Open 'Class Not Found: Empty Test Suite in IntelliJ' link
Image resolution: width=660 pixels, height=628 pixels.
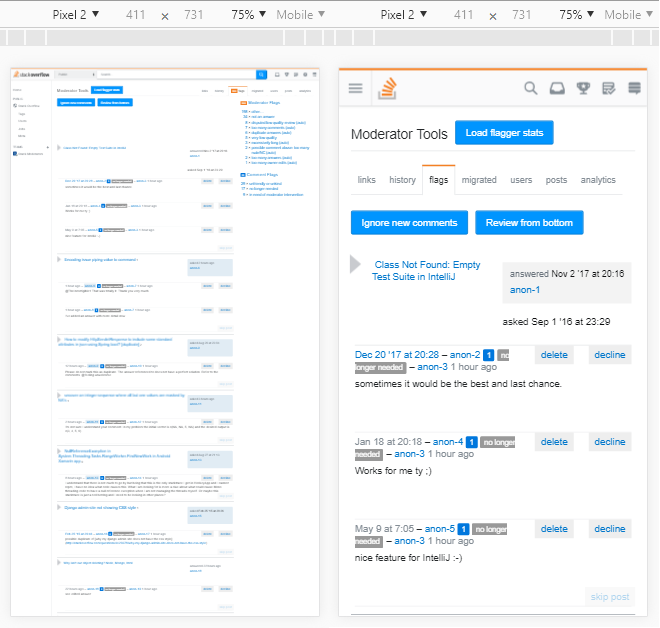pyautogui.click(x=426, y=271)
